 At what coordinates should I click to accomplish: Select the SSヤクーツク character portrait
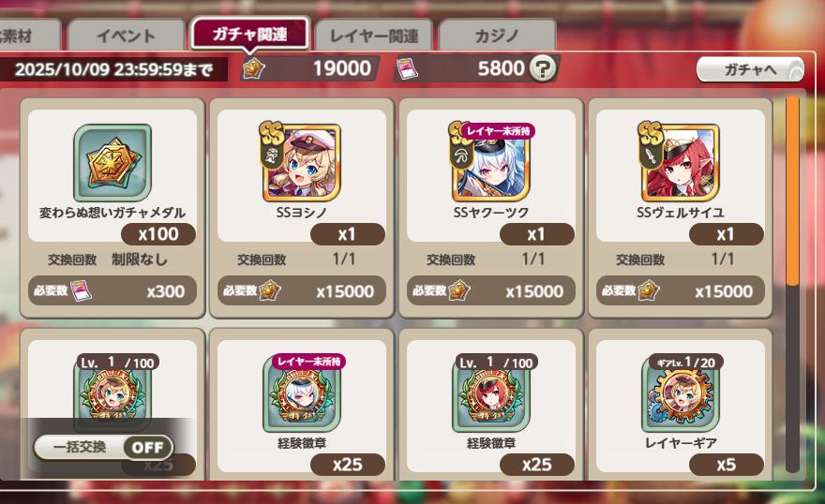[x=490, y=162]
